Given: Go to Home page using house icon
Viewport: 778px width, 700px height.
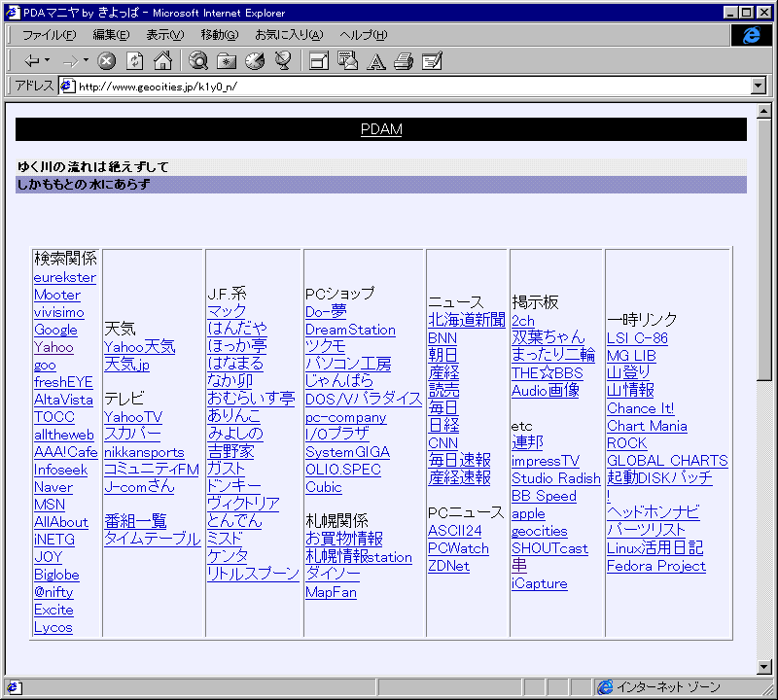Looking at the screenshot, I should click(x=162, y=61).
